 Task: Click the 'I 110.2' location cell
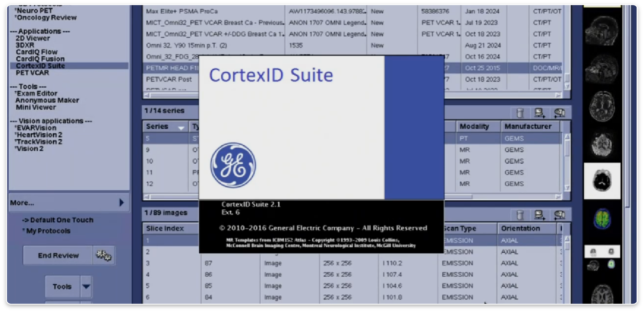tap(392, 263)
